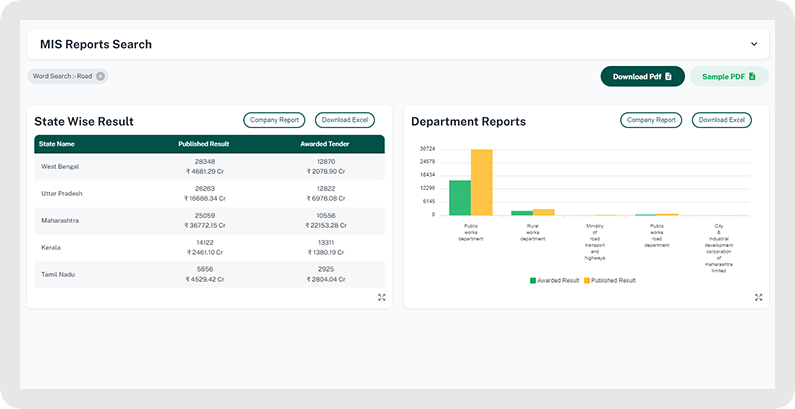This screenshot has height=409, width=795.
Task: Open the Sample PDF button
Action: (x=729, y=76)
